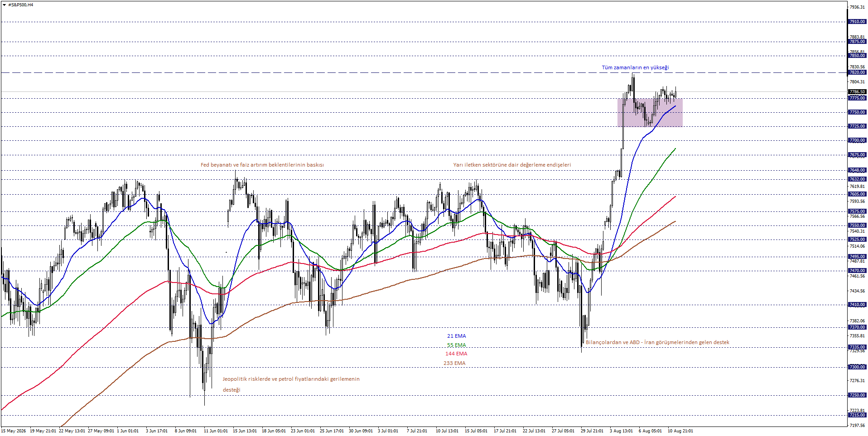Viewport: 868px width, 436px height.
Task: Click the 7910.00 price level tag
Action: [857, 22]
